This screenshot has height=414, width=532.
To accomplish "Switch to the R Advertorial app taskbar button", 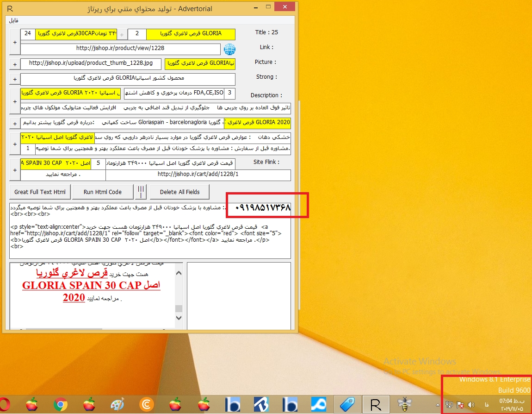I will pos(376,404).
